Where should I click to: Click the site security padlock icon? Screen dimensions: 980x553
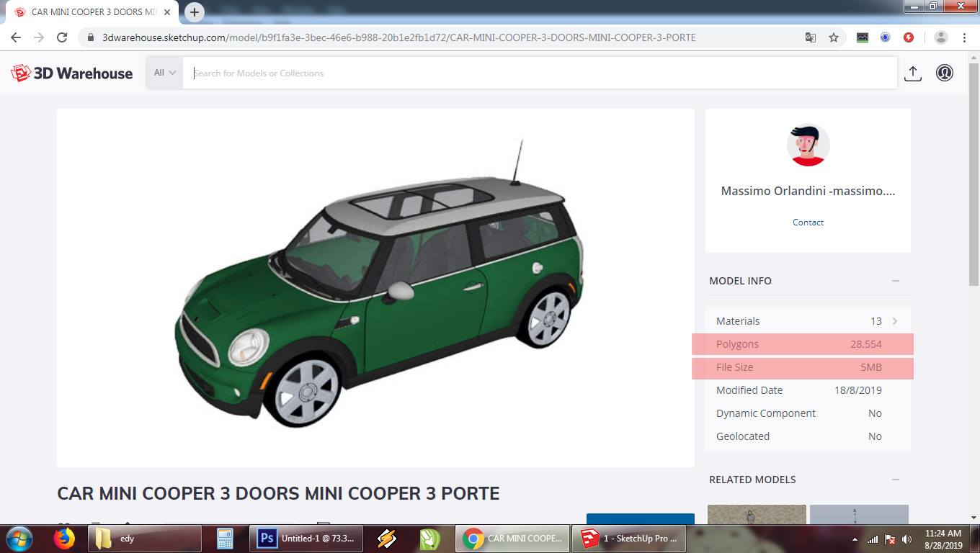pyautogui.click(x=91, y=37)
